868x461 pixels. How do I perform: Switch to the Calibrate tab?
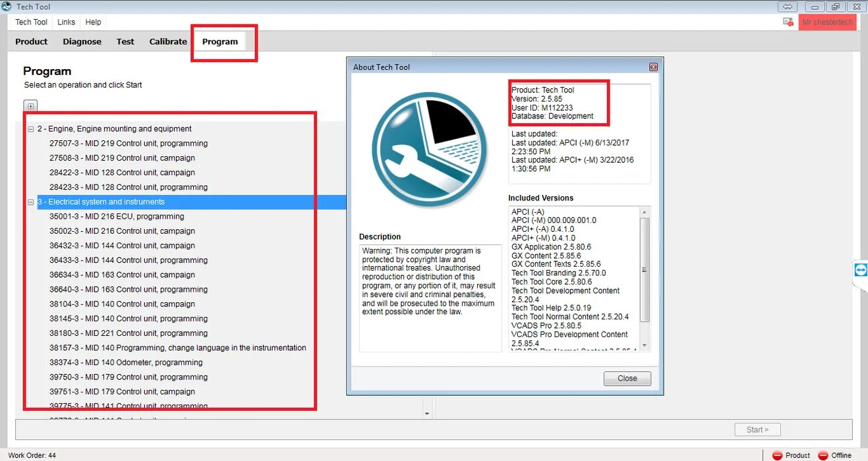[168, 41]
